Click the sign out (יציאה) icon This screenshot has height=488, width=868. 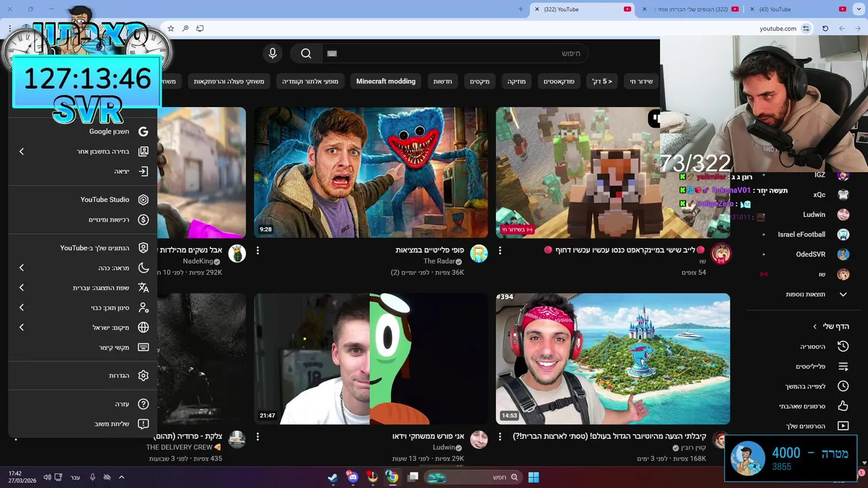click(143, 171)
